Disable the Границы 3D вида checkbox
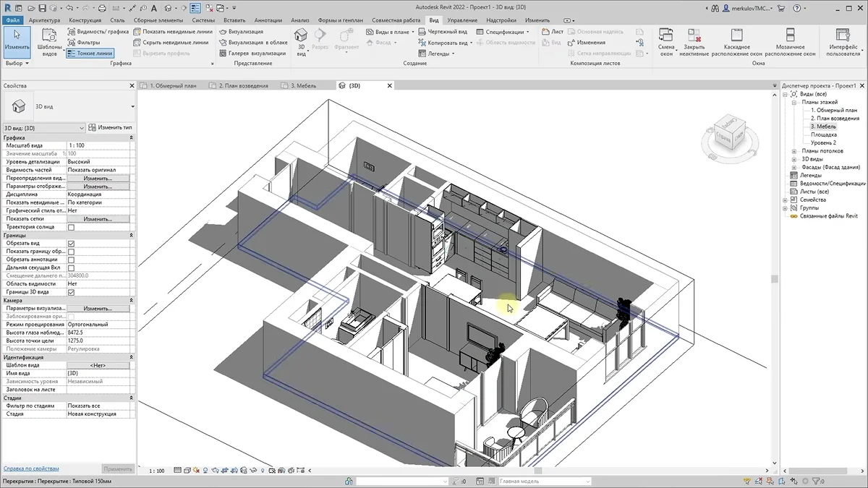The image size is (868, 488). coord(71,292)
